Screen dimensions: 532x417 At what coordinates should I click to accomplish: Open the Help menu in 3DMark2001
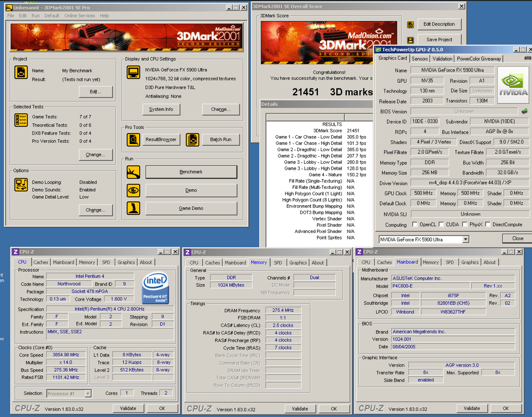(105, 15)
